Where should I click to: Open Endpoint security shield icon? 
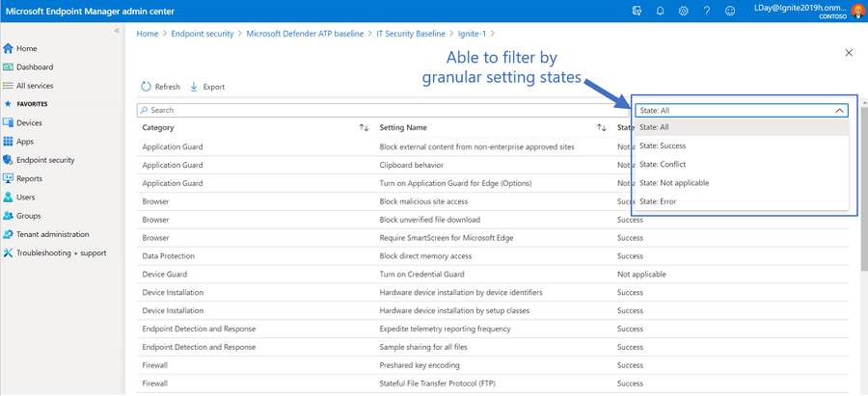9,160
